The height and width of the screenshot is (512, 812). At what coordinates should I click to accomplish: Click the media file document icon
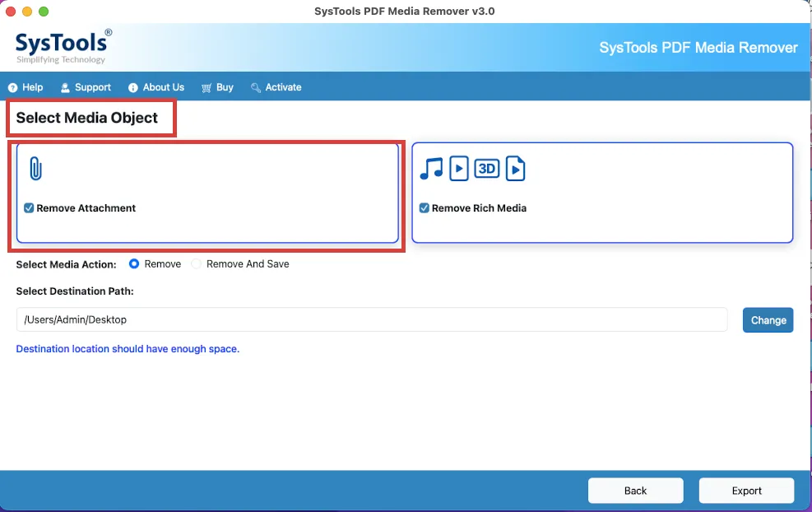515,169
